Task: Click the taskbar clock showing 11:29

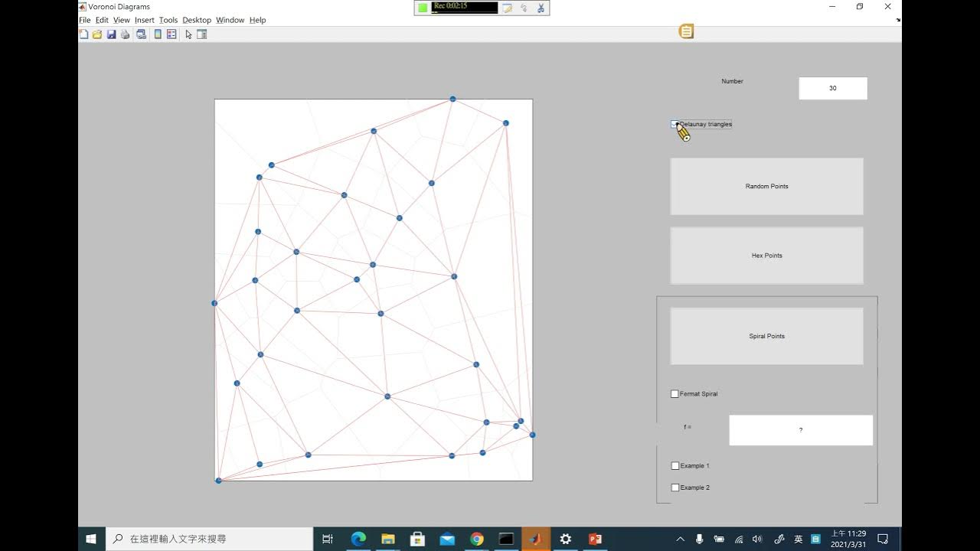Action: [x=848, y=539]
